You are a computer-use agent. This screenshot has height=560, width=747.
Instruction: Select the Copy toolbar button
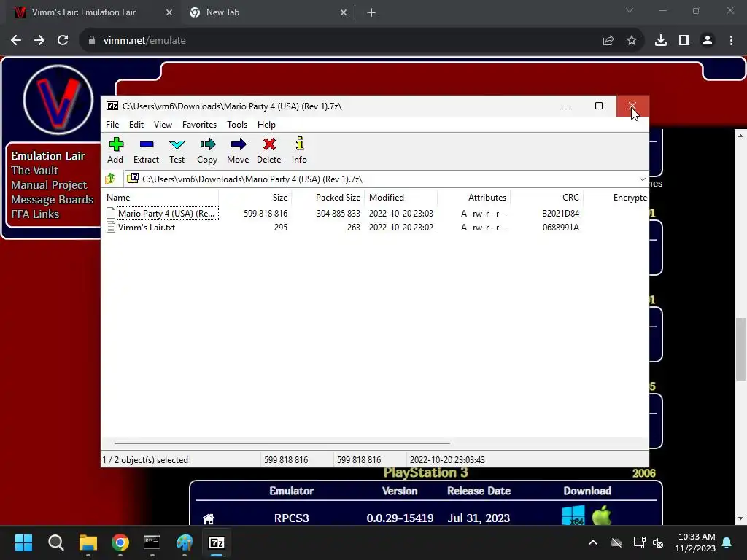pos(207,150)
